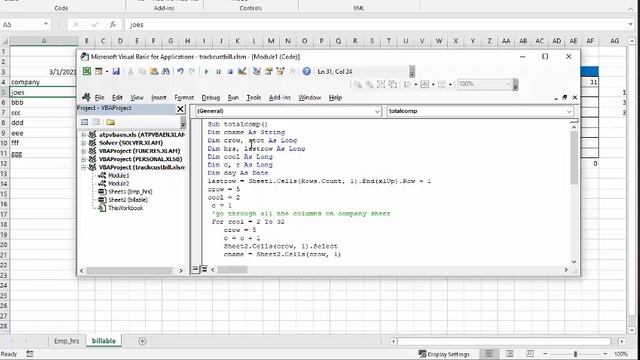The height and width of the screenshot is (360, 640).
Task: Click the macro record icon in status bar
Action: [x=30, y=354]
